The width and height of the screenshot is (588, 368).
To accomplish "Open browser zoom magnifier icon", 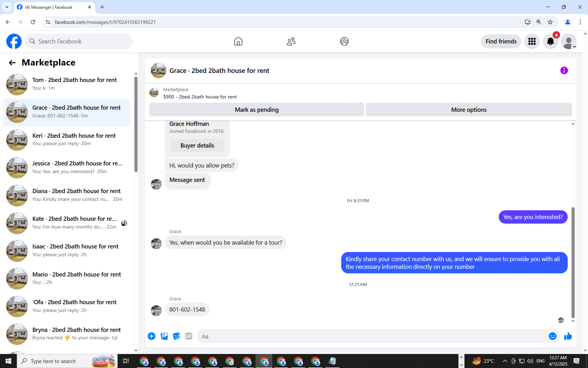I will tap(539, 22).
